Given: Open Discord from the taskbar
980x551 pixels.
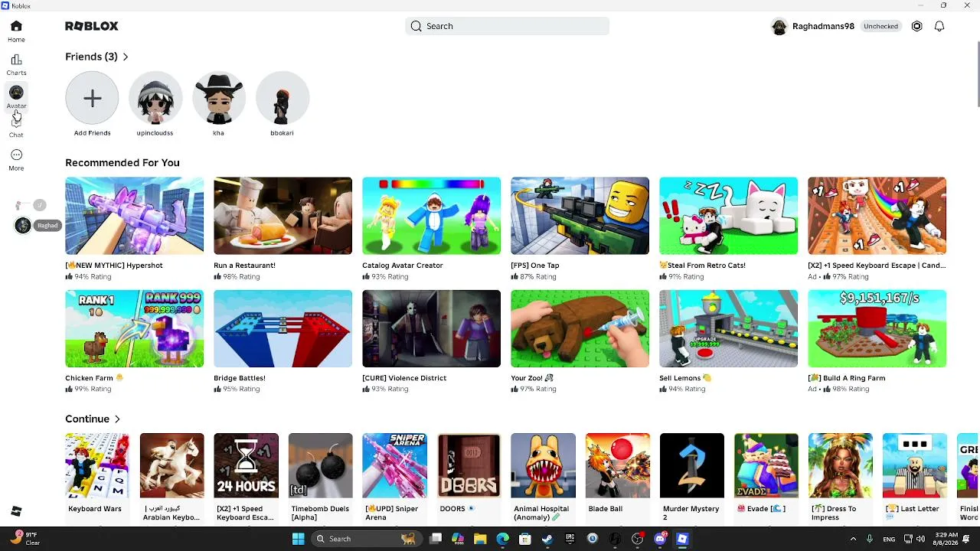Looking at the screenshot, I should 660,539.
